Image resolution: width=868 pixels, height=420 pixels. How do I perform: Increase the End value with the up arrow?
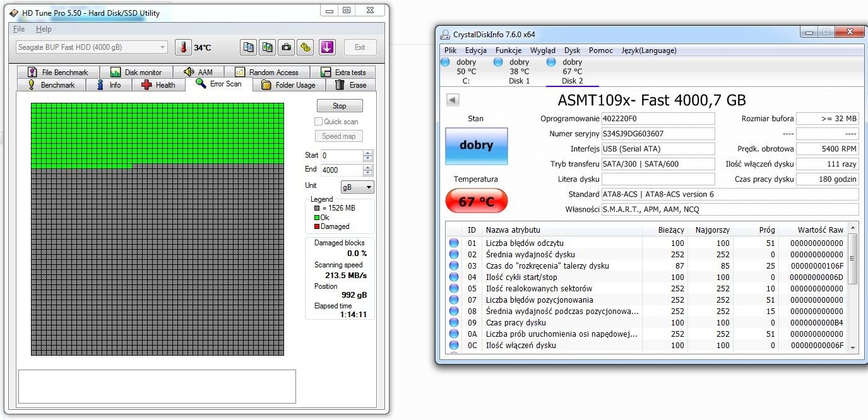(368, 167)
